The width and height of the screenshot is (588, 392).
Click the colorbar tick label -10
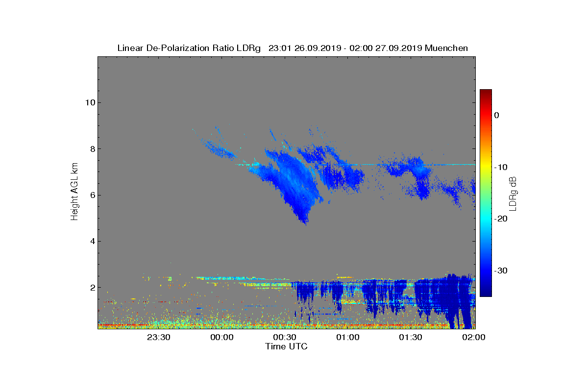[x=500, y=167]
